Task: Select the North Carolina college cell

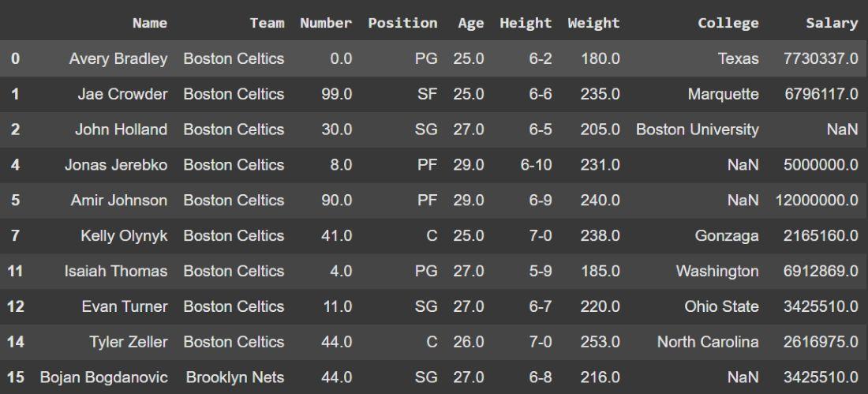Action: (708, 342)
